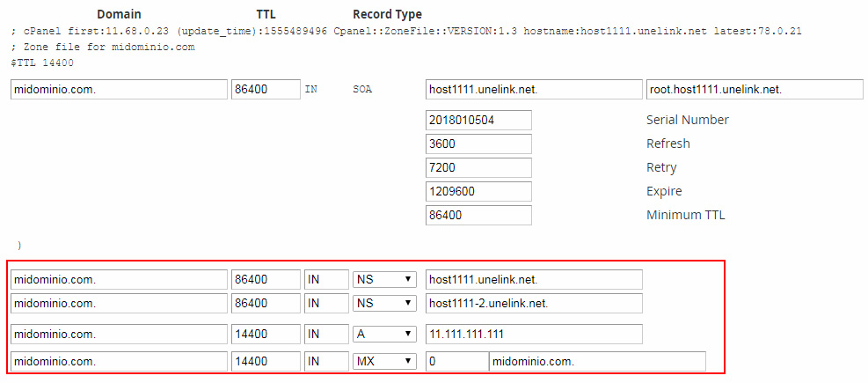Focus the Retry value field

478,167
